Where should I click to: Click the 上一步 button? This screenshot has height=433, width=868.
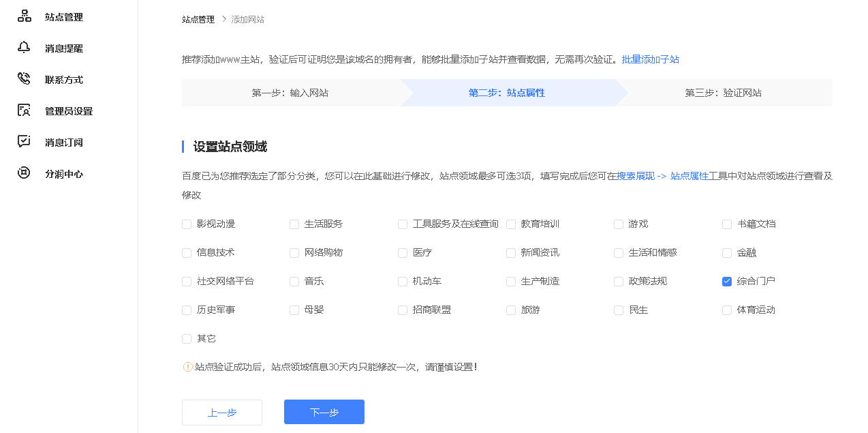coord(222,413)
